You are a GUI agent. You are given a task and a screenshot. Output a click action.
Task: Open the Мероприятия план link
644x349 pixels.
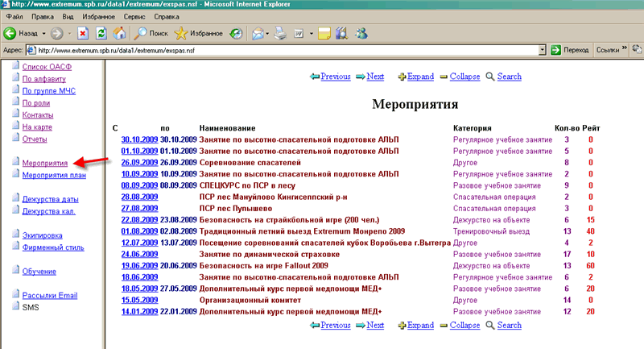coord(54,175)
